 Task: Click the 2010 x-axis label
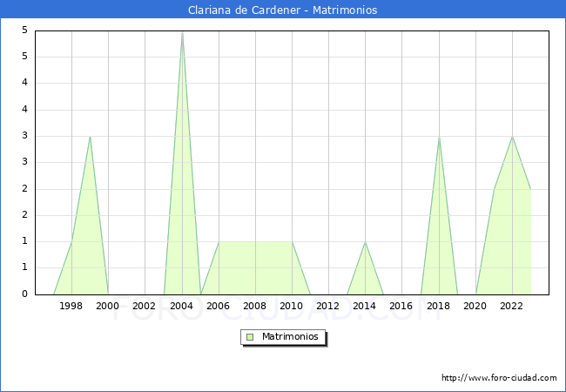[292, 306]
